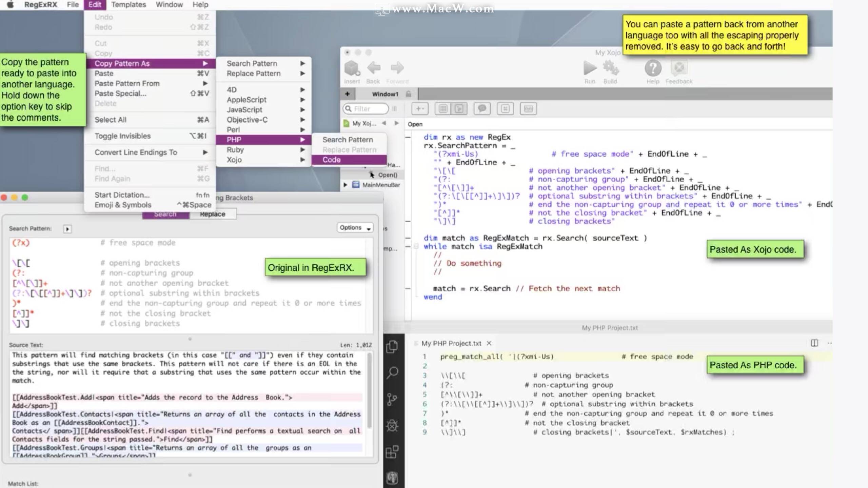Click the Feedback icon in the Xojo toolbar
This screenshot has height=488, width=868.
point(679,68)
